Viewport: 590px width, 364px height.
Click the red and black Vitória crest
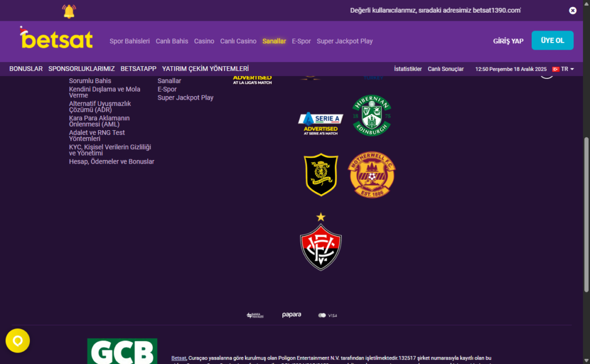pyautogui.click(x=321, y=242)
